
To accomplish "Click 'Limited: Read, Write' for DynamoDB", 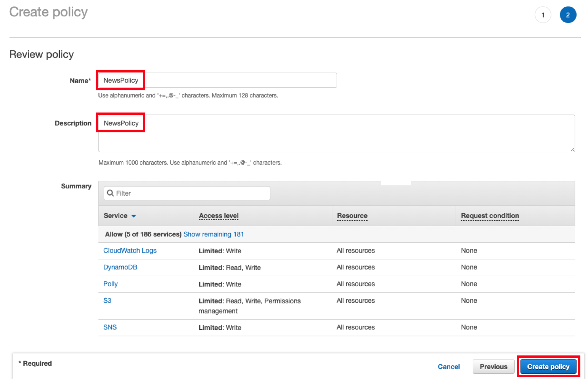I will (230, 268).
